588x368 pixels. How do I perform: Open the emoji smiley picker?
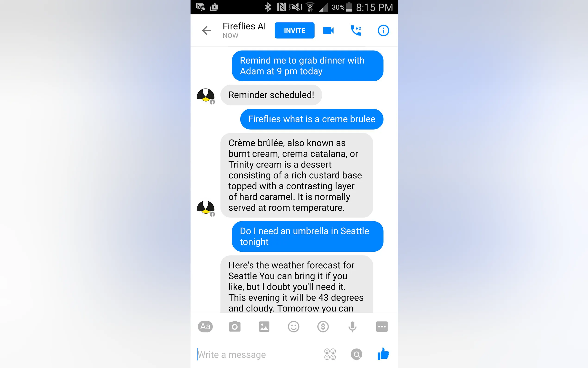click(x=293, y=326)
